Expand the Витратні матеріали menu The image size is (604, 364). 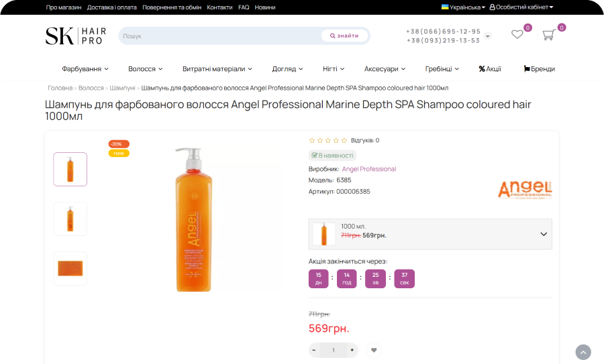(x=217, y=69)
